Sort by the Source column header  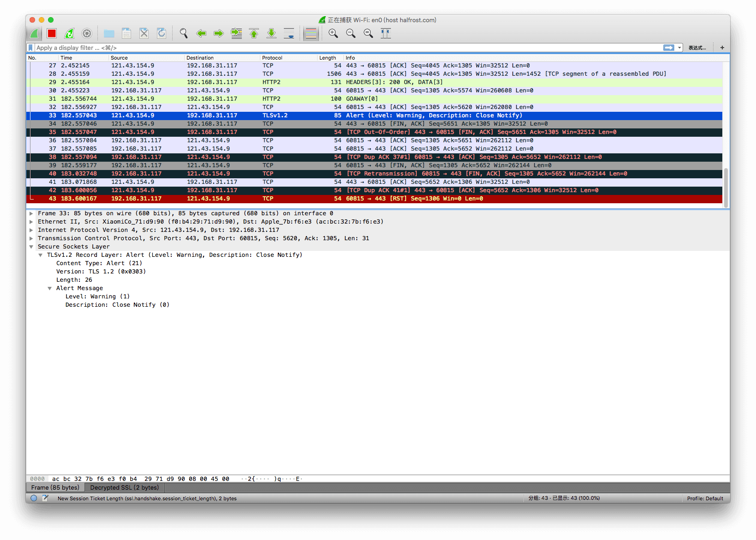click(146, 58)
